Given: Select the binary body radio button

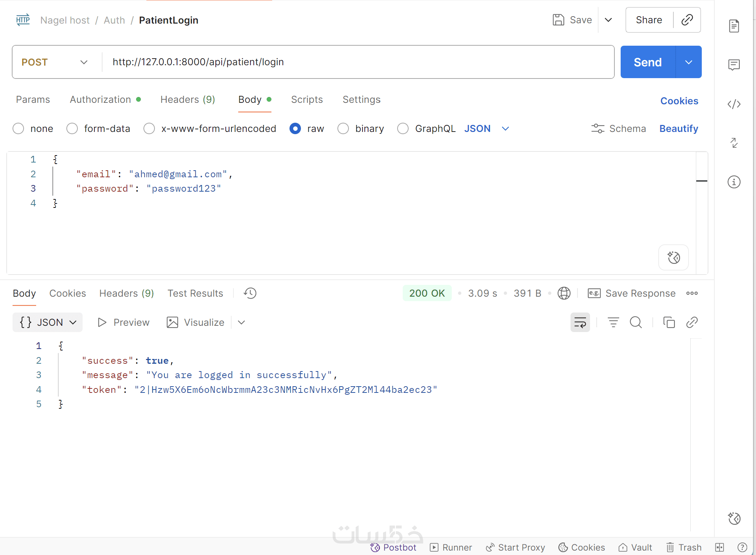Looking at the screenshot, I should 343,129.
